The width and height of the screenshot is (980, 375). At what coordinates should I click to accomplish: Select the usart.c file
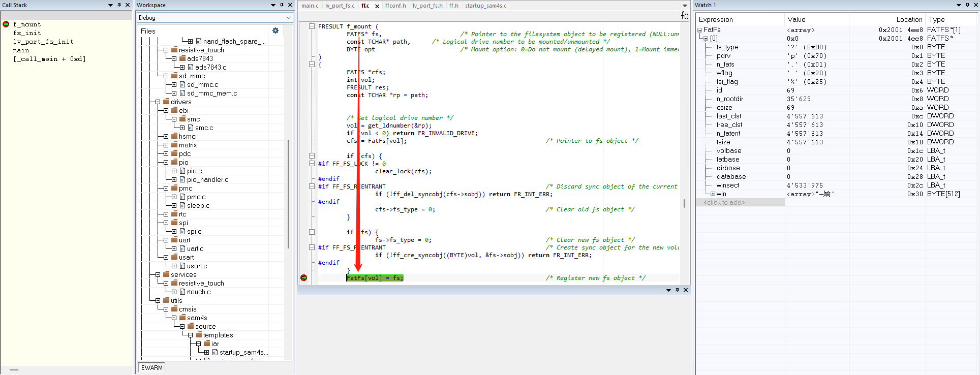point(197,266)
